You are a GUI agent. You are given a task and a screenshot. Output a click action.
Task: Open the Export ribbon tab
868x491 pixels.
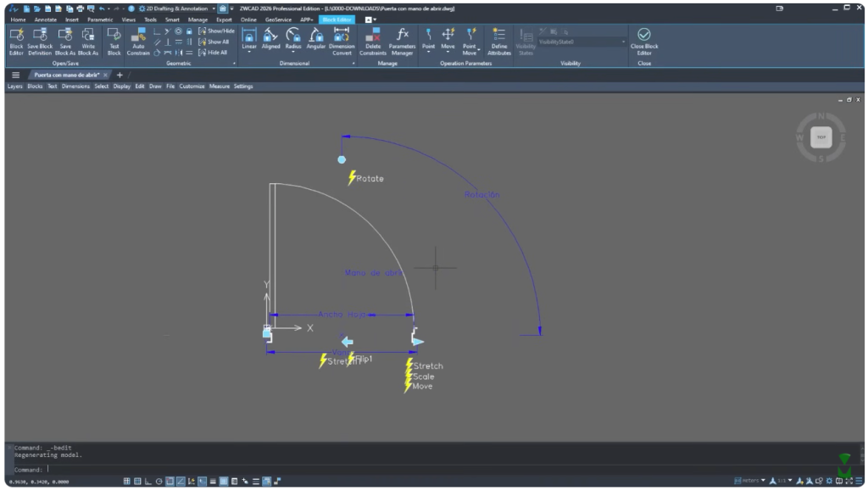point(224,20)
